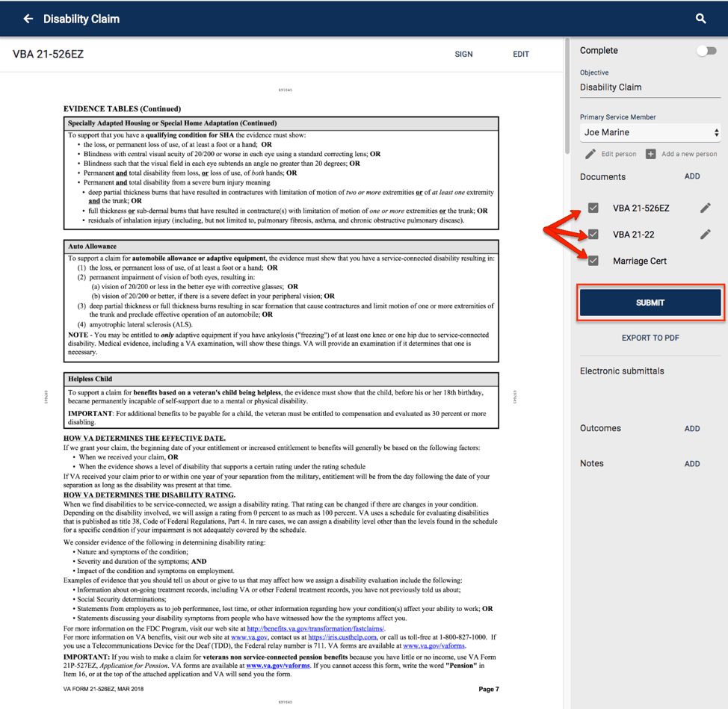Screen dimensions: 728x709
Task: Click the Disability Claim page title
Action: pyautogui.click(x=81, y=19)
